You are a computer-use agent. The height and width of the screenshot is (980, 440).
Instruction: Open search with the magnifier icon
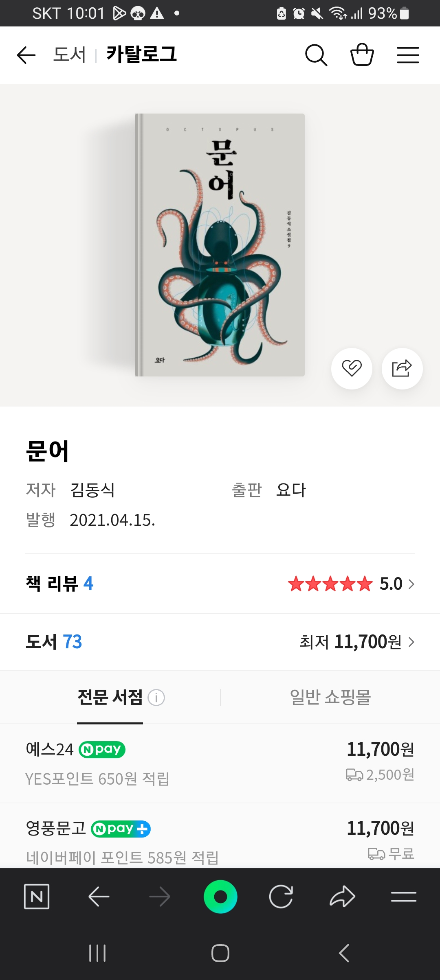click(x=316, y=55)
